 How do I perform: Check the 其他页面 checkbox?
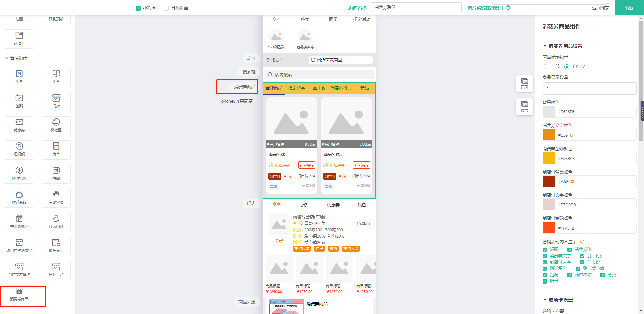pyautogui.click(x=166, y=8)
